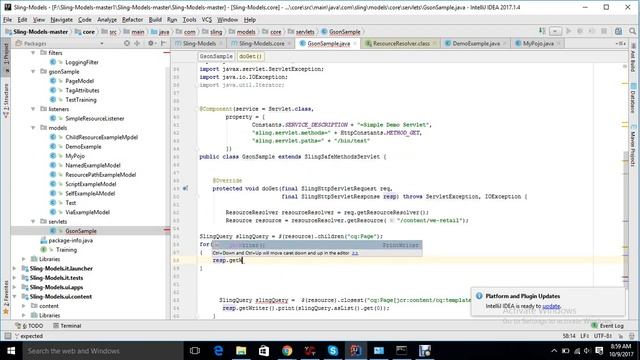
Task: Expand the content folder under ui.content
Action: [x=24, y=306]
